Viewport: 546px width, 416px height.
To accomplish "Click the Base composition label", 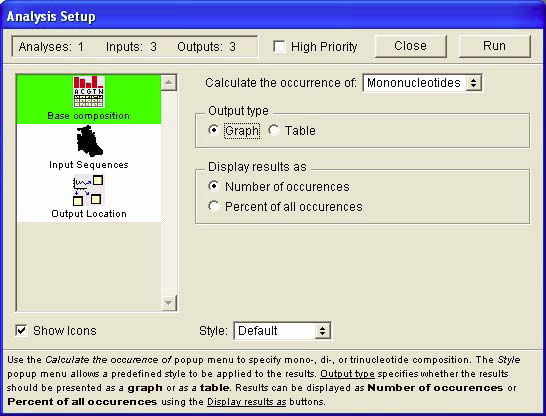I will [88, 116].
